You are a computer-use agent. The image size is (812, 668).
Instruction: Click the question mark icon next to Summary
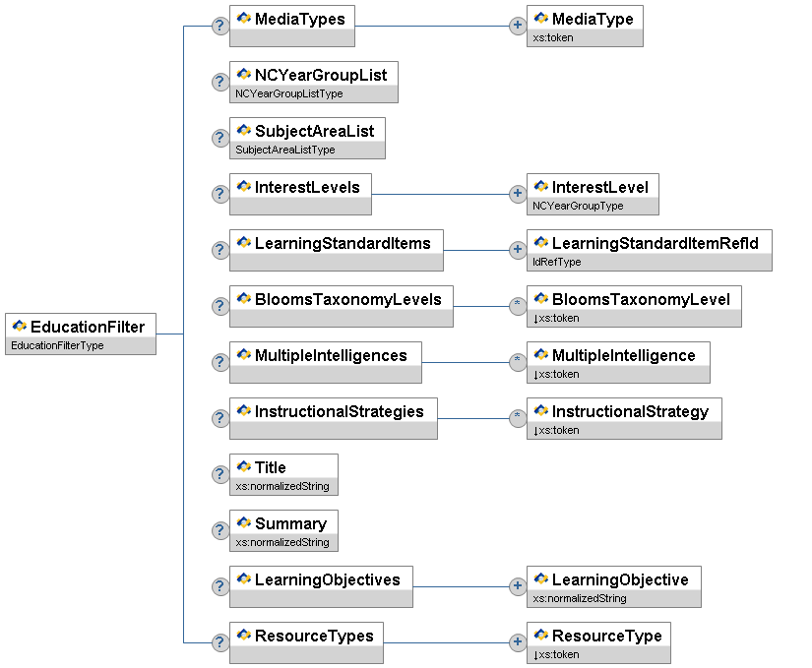click(x=220, y=530)
